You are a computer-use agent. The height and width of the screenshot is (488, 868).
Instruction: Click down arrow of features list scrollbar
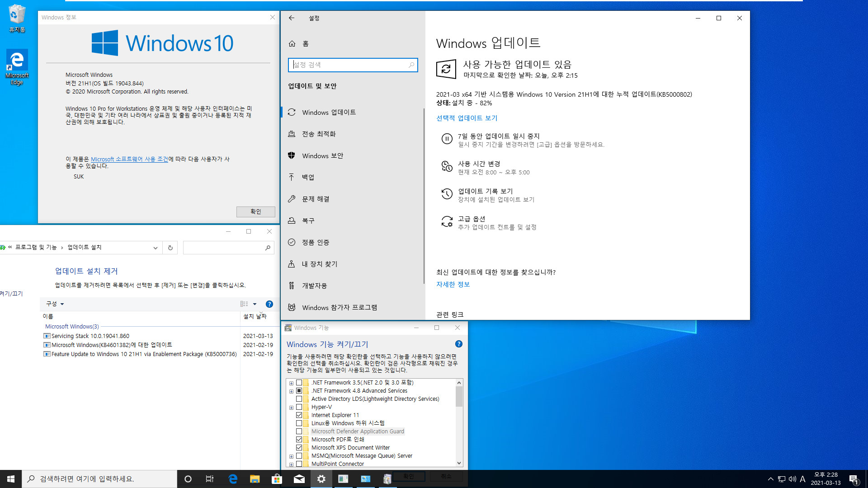[x=459, y=463]
